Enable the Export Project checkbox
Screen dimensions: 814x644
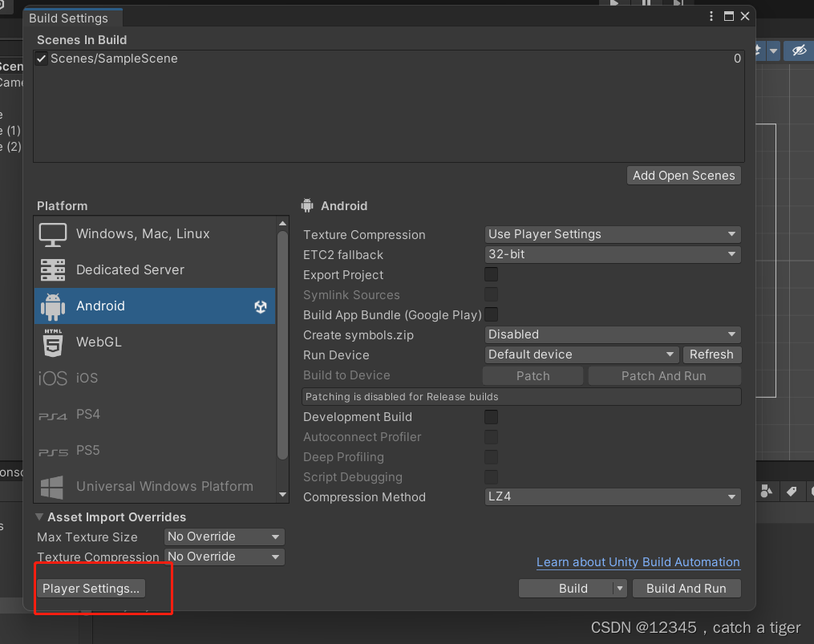coord(491,274)
